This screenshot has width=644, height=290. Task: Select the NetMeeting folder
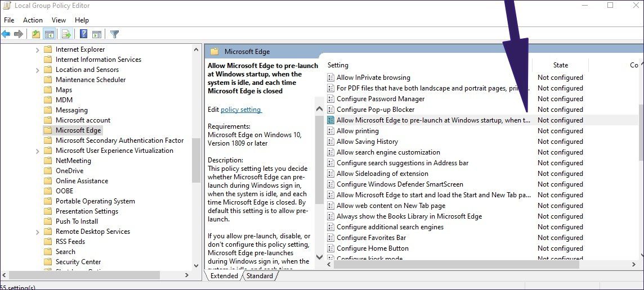pyautogui.click(x=73, y=161)
